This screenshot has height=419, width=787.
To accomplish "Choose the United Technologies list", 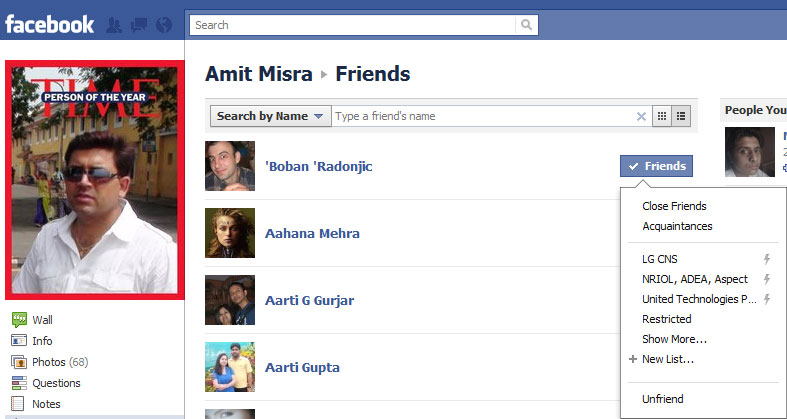I will click(x=699, y=300).
